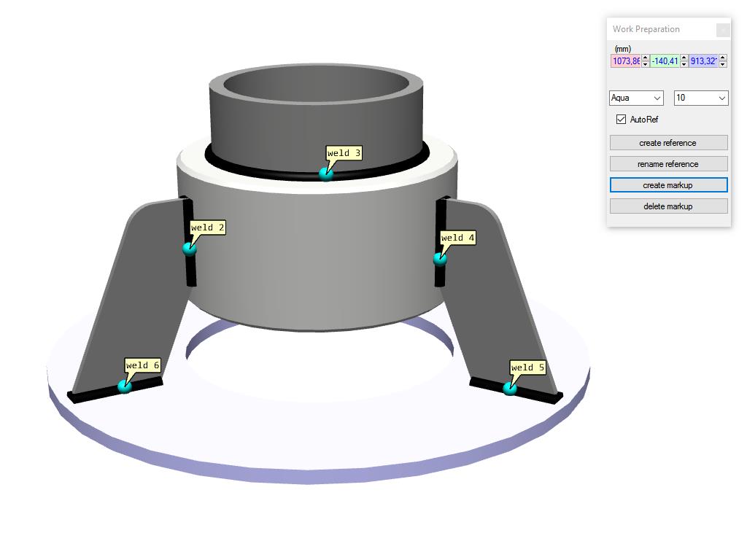The image size is (747, 560).
Task: Toggle the AutoRef checkbox
Action: 622,120
